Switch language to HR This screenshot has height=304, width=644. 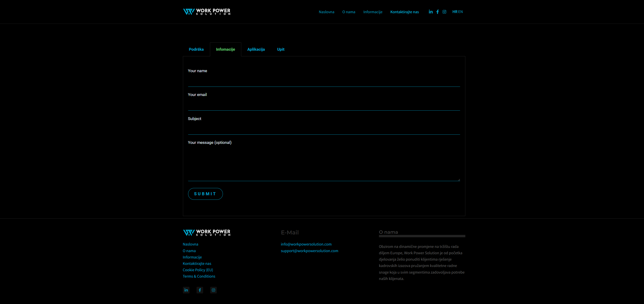coord(455,12)
